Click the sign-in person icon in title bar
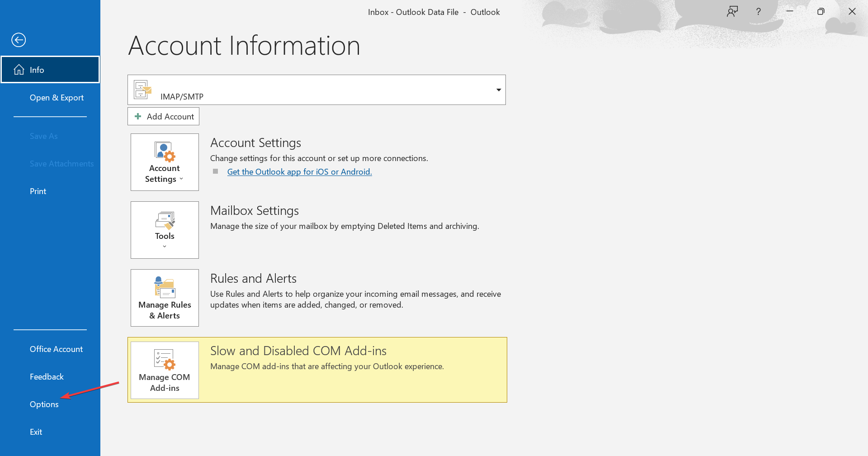868x456 pixels. (x=732, y=11)
